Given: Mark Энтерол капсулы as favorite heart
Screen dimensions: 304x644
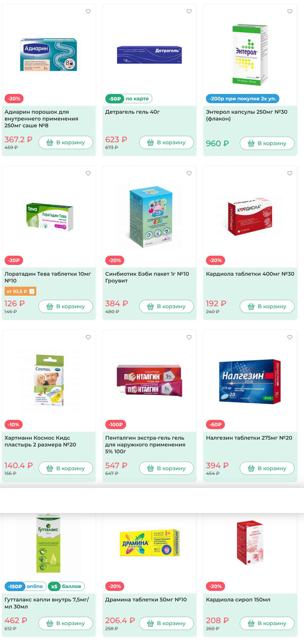Looking at the screenshot, I should click(x=290, y=11).
